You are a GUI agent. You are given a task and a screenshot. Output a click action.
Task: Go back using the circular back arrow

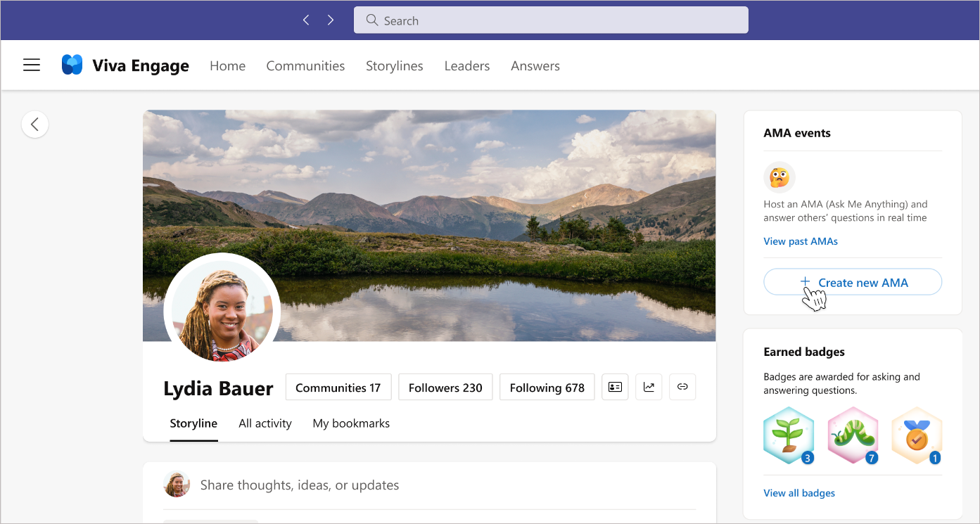coord(35,124)
